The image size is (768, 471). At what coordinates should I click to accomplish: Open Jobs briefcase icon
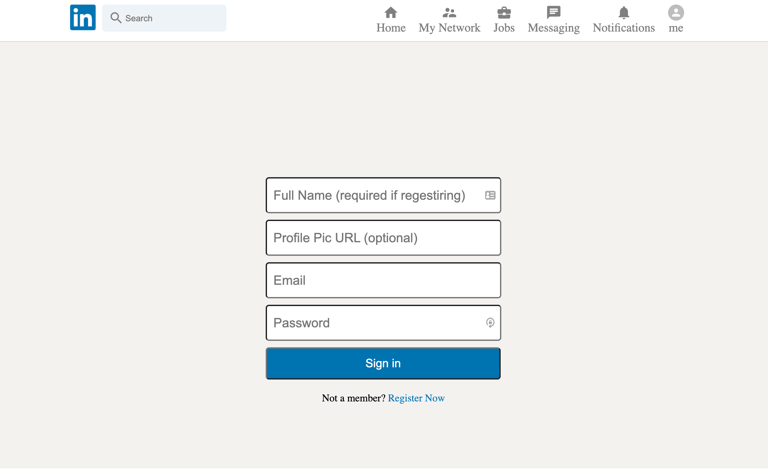point(504,12)
